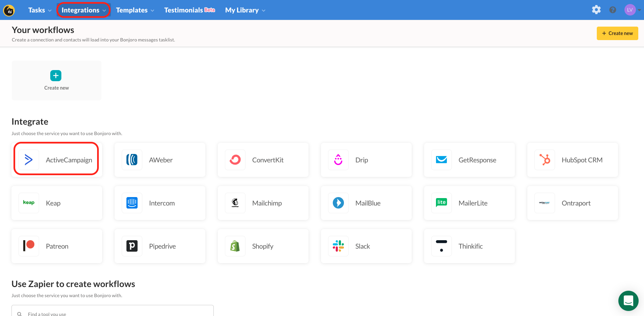The width and height of the screenshot is (644, 316).
Task: Select the Intercom integration name
Action: tap(162, 203)
